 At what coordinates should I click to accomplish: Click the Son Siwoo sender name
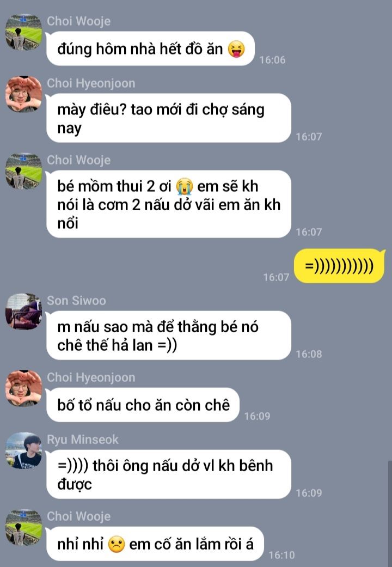point(76,301)
